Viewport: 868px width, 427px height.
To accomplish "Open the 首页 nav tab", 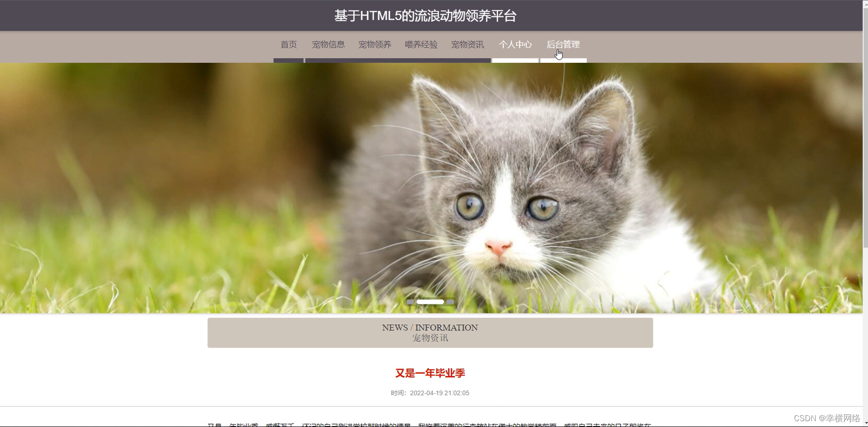I will 288,45.
